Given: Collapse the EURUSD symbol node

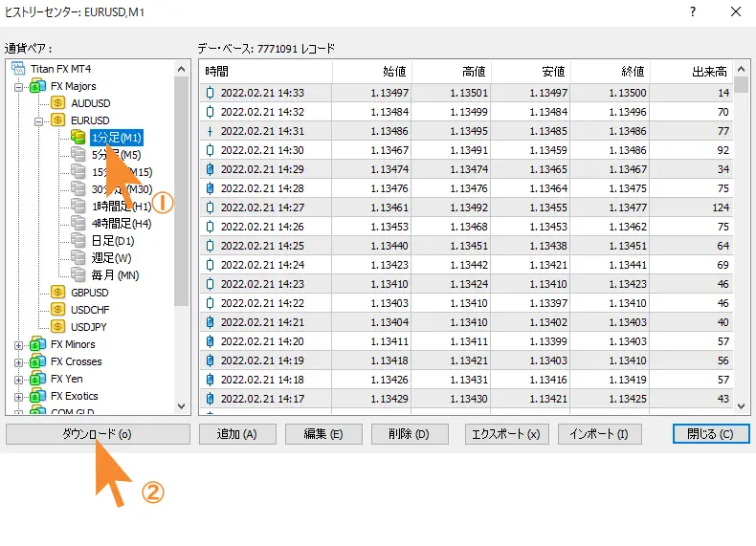Looking at the screenshot, I should (x=39, y=121).
